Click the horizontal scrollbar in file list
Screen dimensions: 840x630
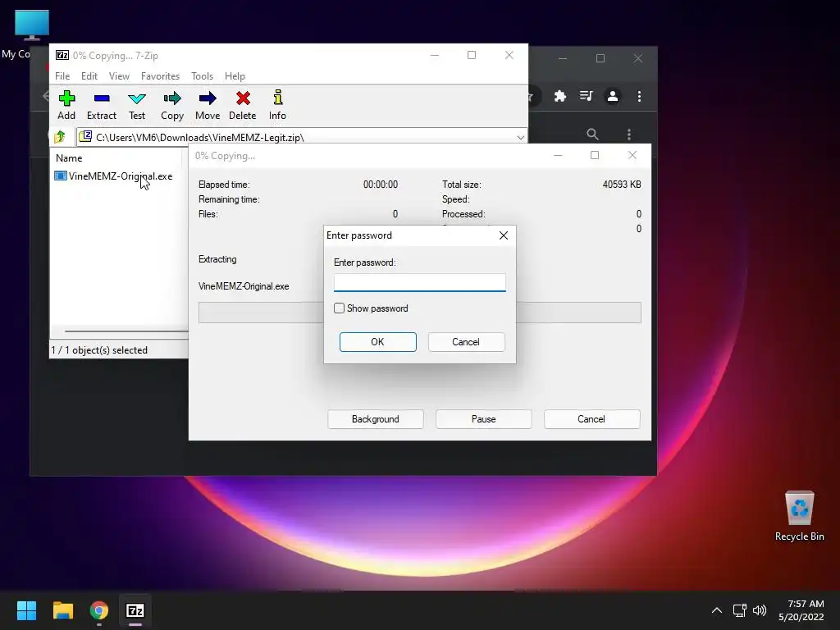click(x=126, y=331)
